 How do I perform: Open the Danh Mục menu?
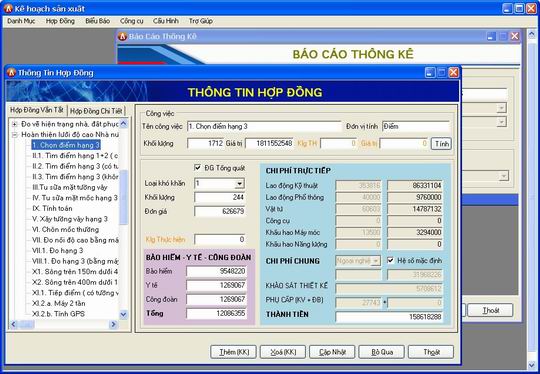point(21,21)
